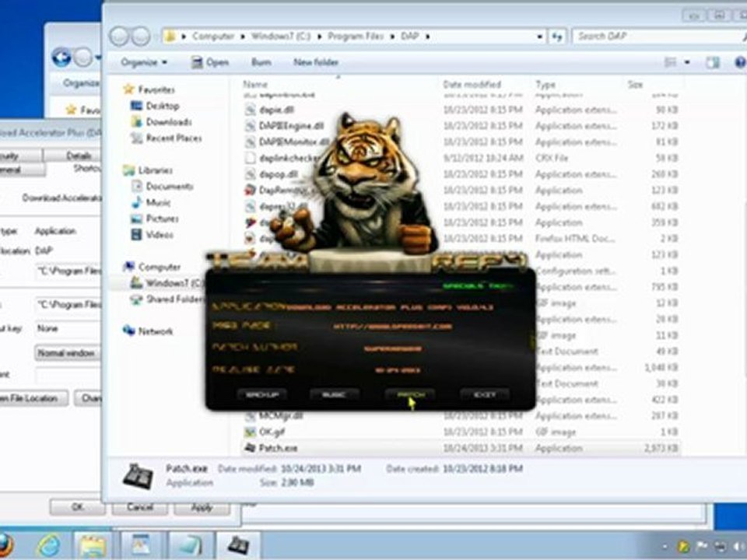The width and height of the screenshot is (747, 560).
Task: Sort files by the Type column
Action: tap(545, 84)
